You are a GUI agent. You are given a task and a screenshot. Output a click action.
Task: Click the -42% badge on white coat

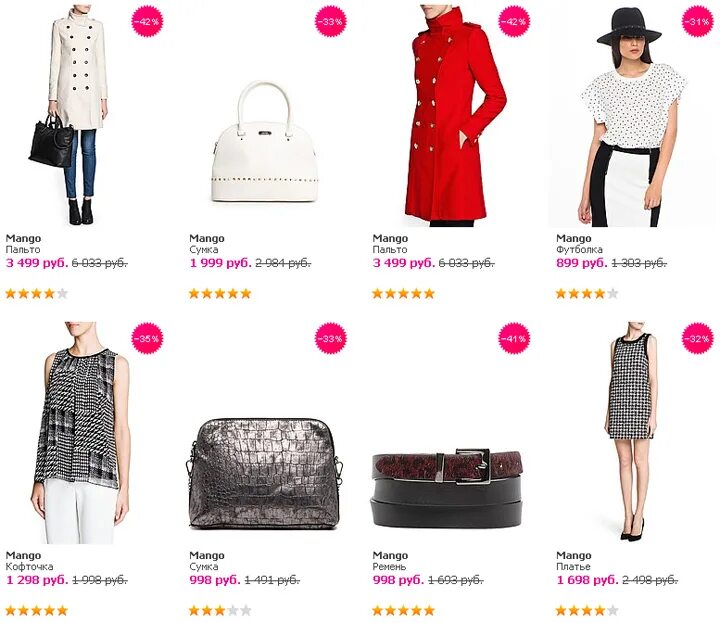147,21
